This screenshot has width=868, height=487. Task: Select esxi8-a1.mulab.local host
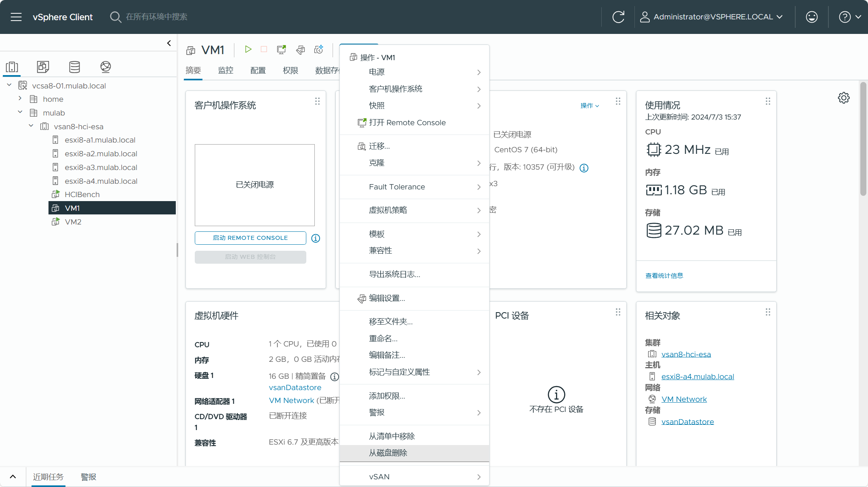pyautogui.click(x=100, y=140)
